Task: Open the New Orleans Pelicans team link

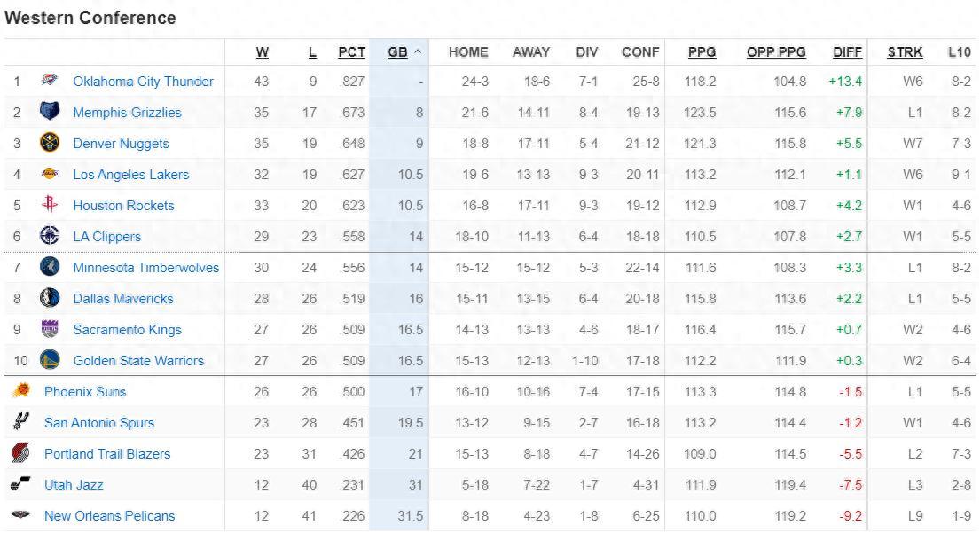Action: (x=110, y=516)
